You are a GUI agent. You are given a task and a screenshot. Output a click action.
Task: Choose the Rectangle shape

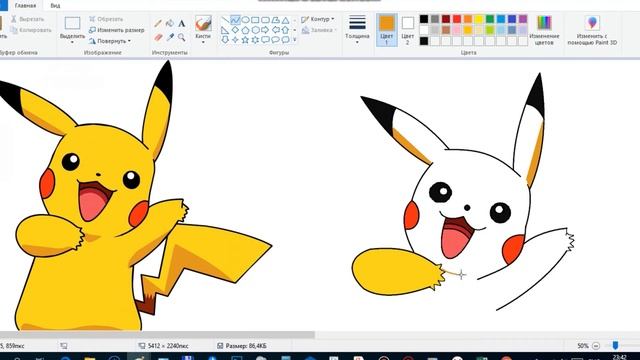[255, 20]
